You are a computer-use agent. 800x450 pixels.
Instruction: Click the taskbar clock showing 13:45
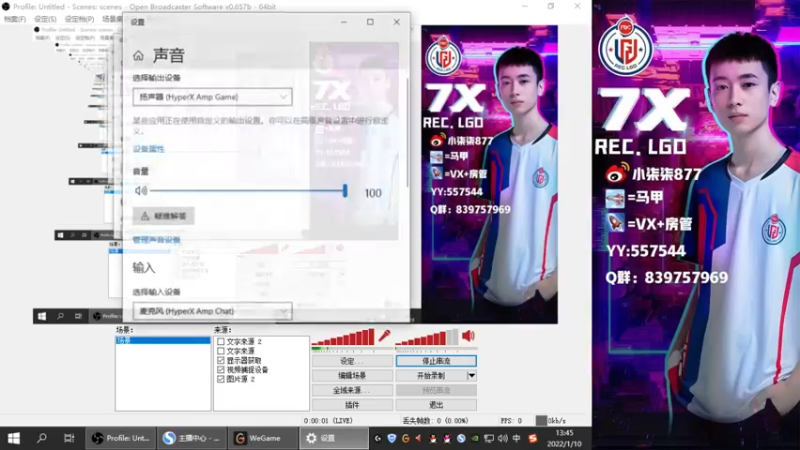pos(564,438)
